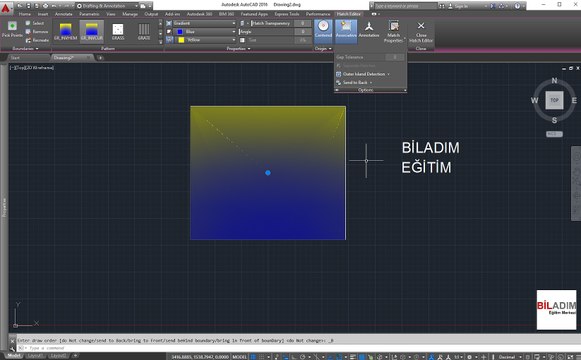Click the Match Properties button

click(x=394, y=31)
